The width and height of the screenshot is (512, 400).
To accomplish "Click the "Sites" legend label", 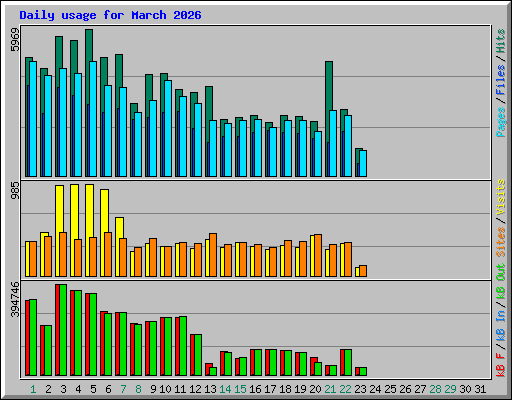I will [501, 242].
